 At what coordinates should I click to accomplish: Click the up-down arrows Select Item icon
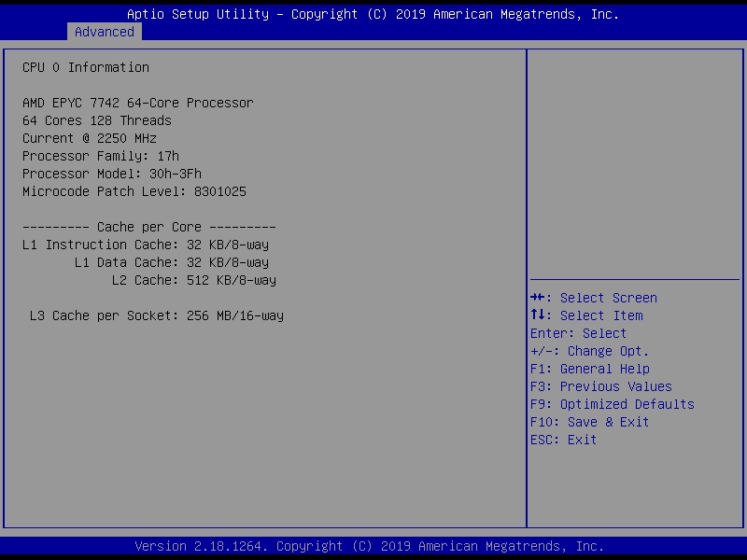point(537,315)
